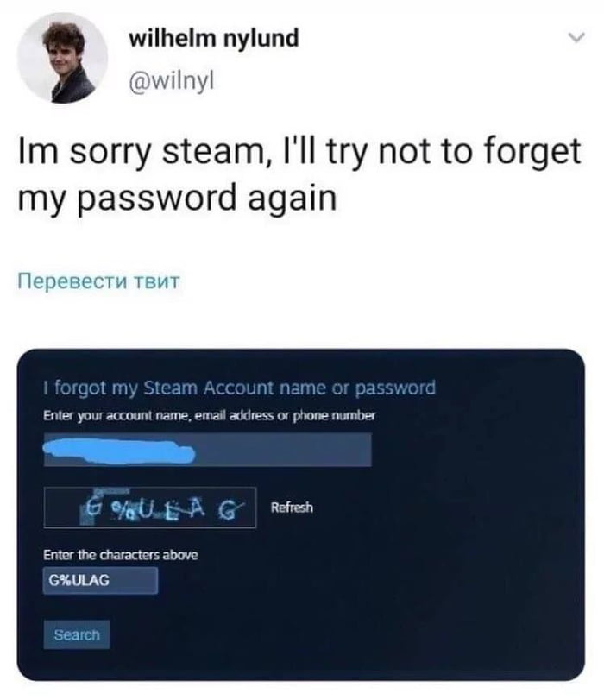Refresh the captcha image
Screen dimensions: 604x700
[292, 508]
